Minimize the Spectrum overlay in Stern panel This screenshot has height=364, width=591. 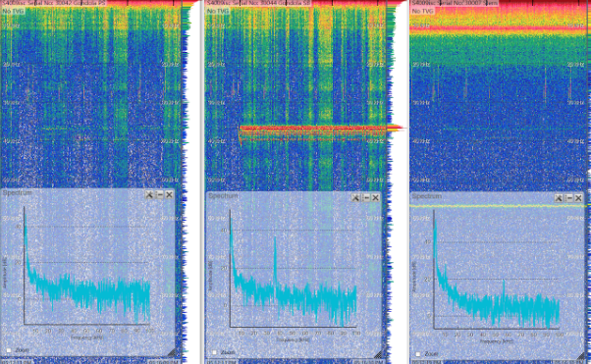568,198
